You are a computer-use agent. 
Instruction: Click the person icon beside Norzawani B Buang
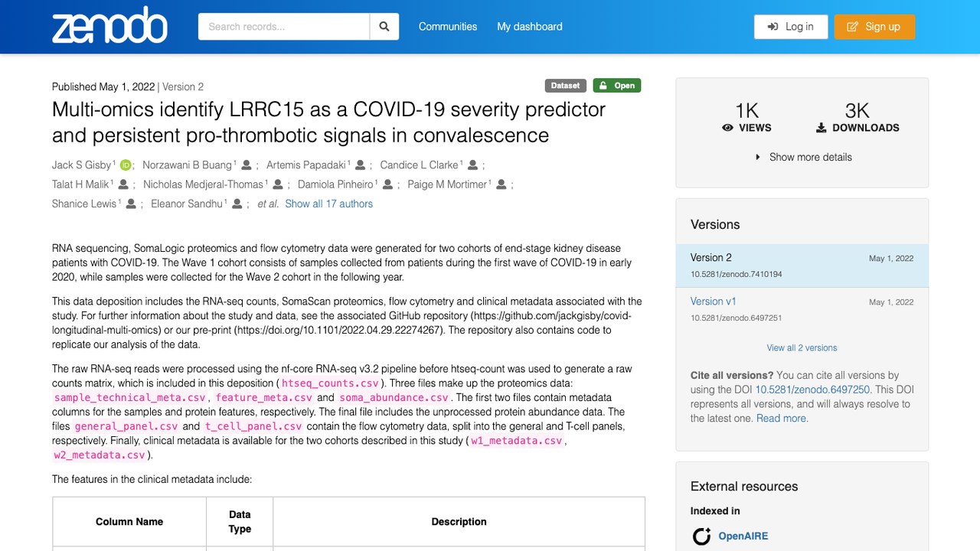(x=248, y=165)
